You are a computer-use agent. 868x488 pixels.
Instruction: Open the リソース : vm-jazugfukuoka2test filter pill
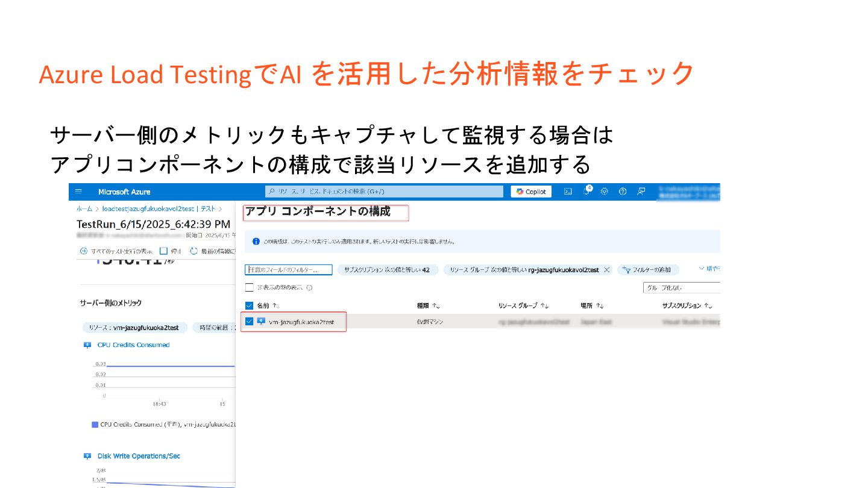click(135, 328)
